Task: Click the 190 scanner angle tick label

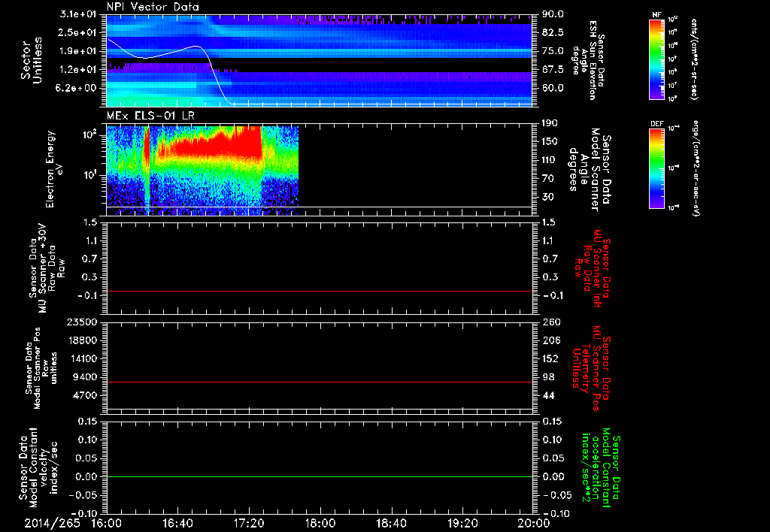Action: coord(550,123)
